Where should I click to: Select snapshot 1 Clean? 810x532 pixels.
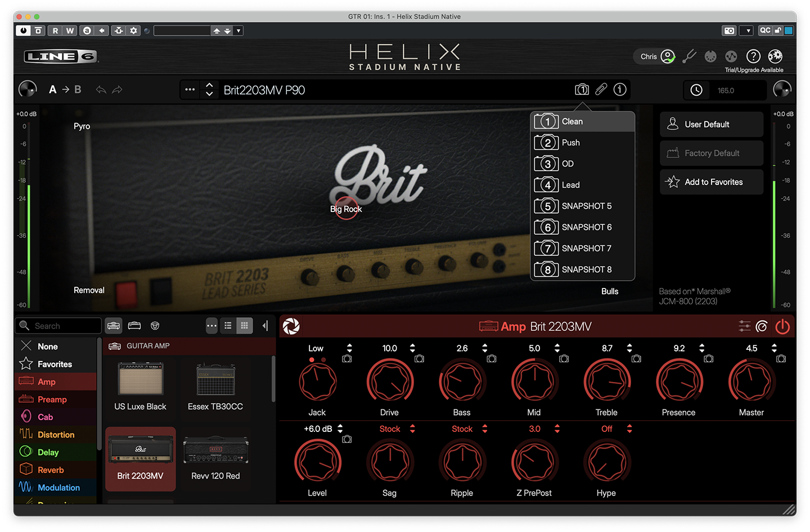[x=583, y=121]
